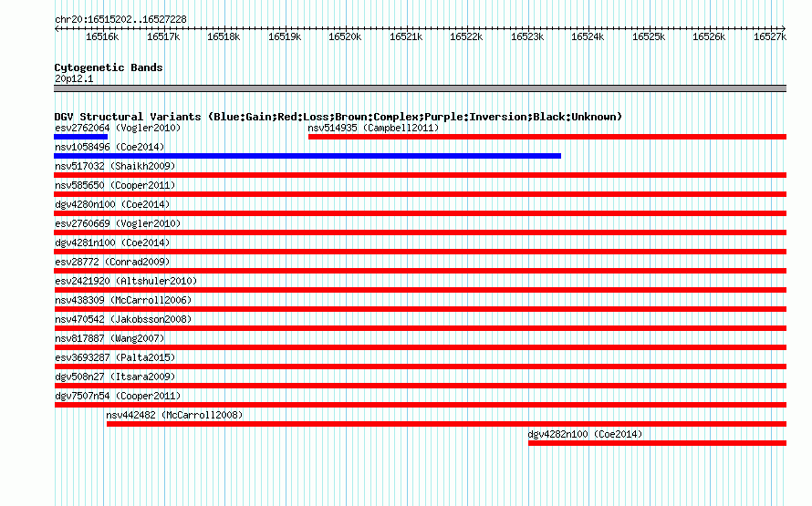
Task: Open the nsv438309 (McCarroll2006) variant
Action: coord(123,300)
